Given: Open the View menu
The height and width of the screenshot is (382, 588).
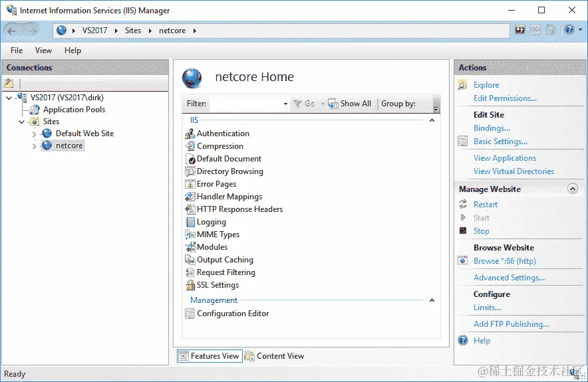Looking at the screenshot, I should [43, 50].
